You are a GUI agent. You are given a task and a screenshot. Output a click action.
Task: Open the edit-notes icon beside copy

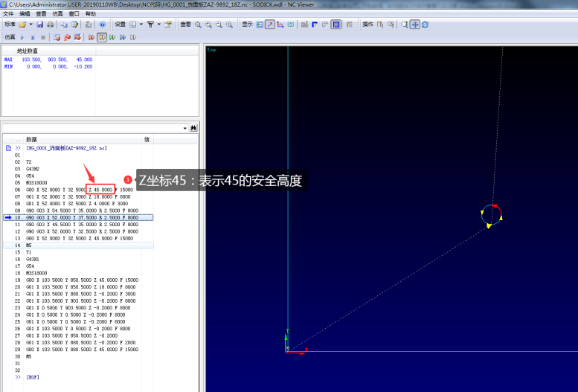[x=75, y=25]
